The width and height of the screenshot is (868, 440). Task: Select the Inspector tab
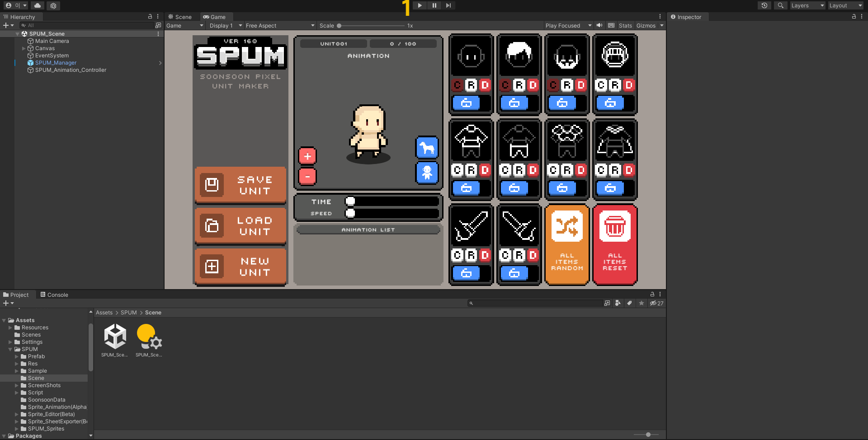pyautogui.click(x=686, y=17)
